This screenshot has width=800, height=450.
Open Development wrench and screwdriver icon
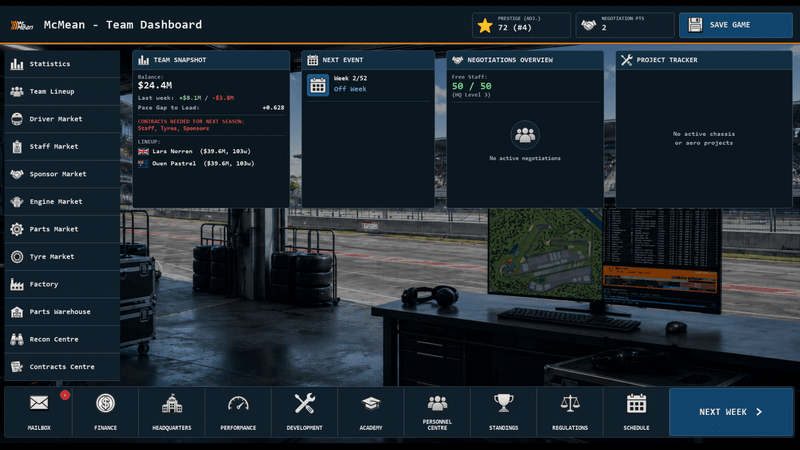pos(305,404)
